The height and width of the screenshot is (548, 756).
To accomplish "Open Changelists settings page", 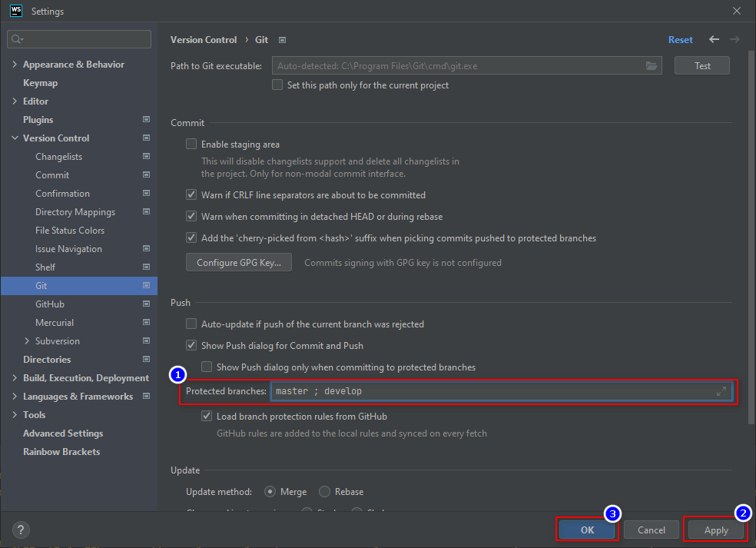I will pyautogui.click(x=59, y=157).
